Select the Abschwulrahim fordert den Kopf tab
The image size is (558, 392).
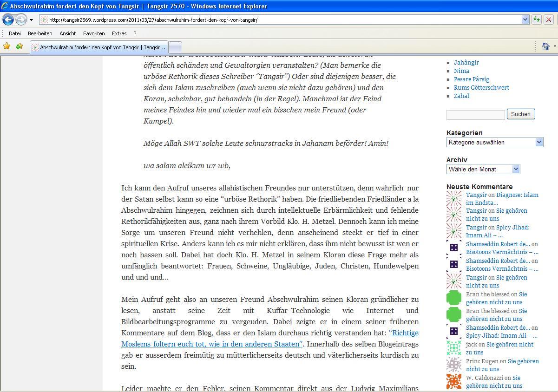pos(98,47)
